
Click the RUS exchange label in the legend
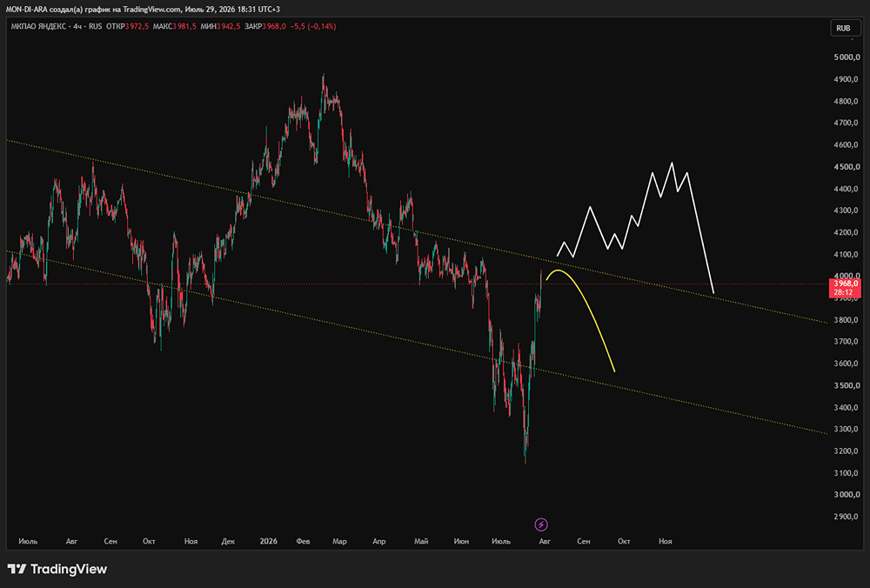click(x=96, y=26)
